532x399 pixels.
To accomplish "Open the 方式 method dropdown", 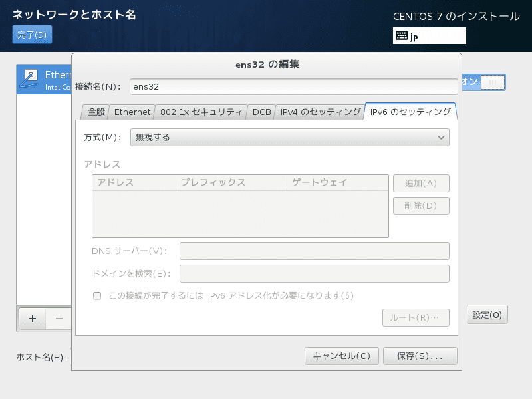I will (x=289, y=137).
